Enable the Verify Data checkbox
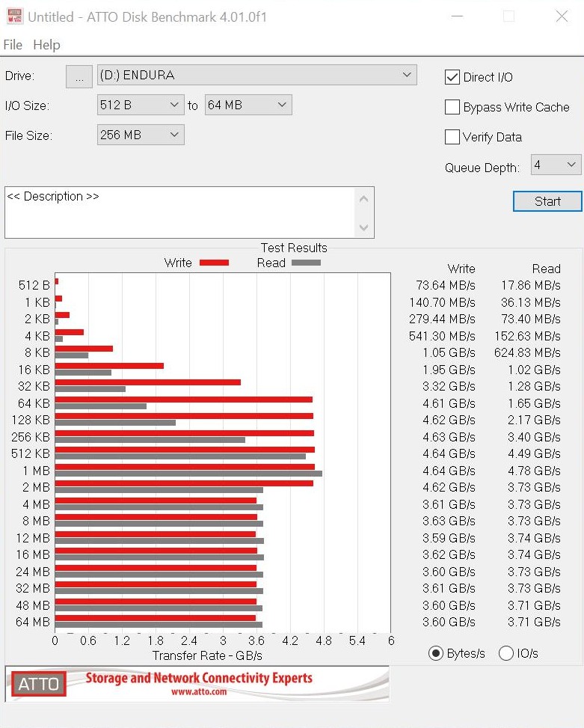 [x=452, y=137]
